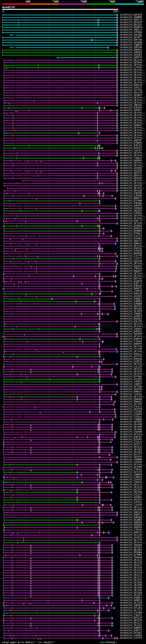Select the UniRef100_Q80Z70 label
146x644 pixels.
point(131,173)
